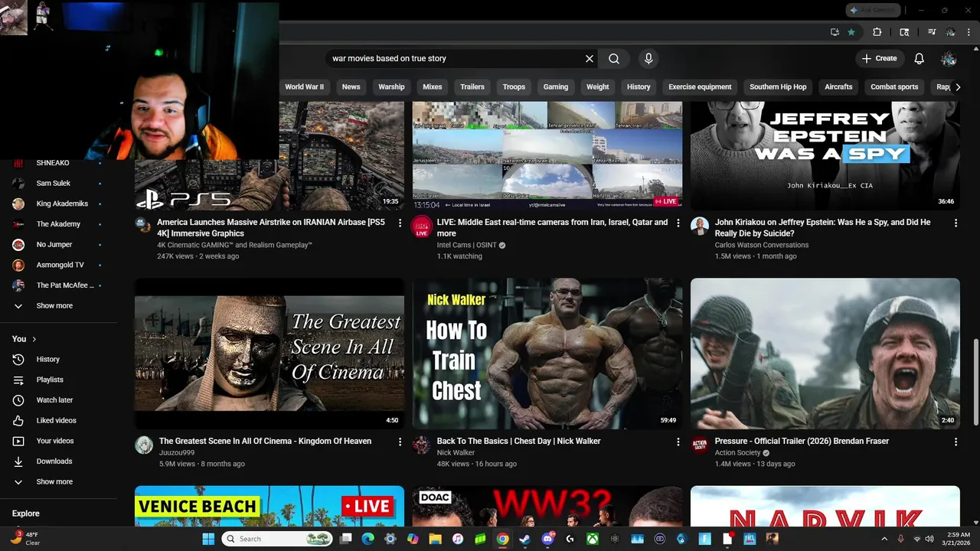Select the Warship chip
The width and height of the screenshot is (980, 551).
(x=391, y=86)
